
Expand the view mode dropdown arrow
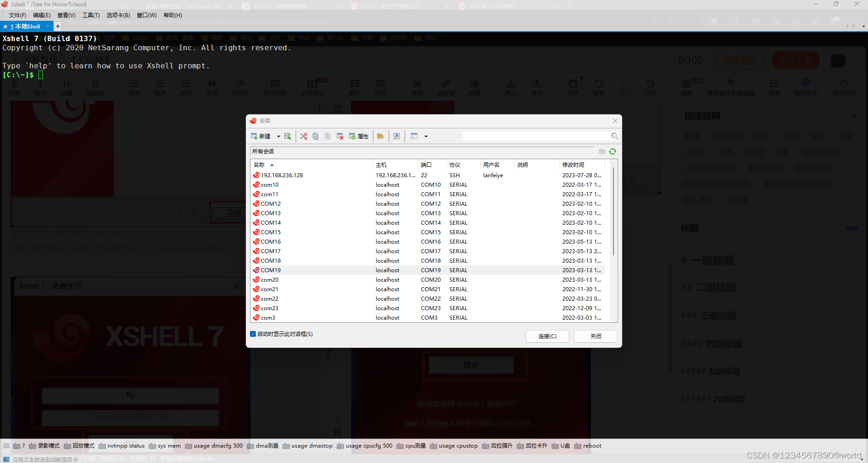[426, 136]
